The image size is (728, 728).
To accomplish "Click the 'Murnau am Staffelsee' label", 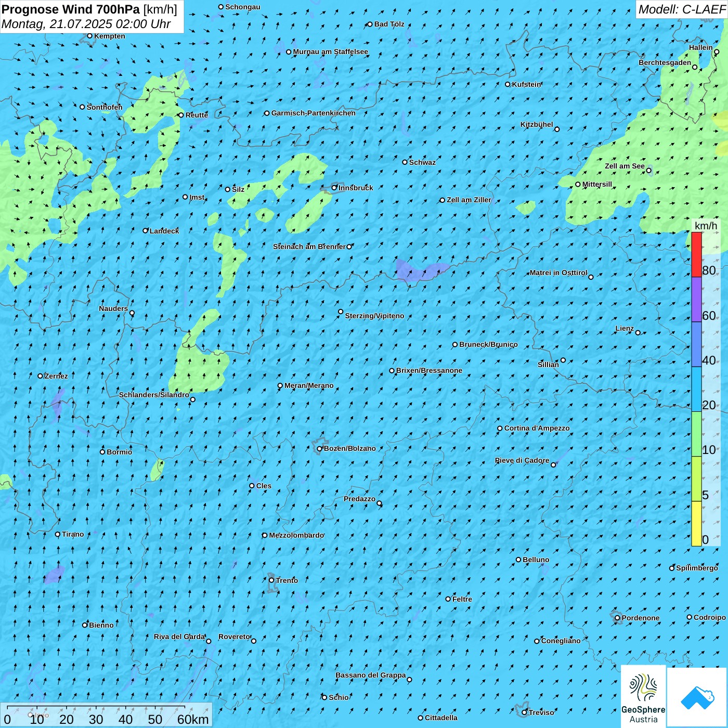I will click(x=331, y=51).
